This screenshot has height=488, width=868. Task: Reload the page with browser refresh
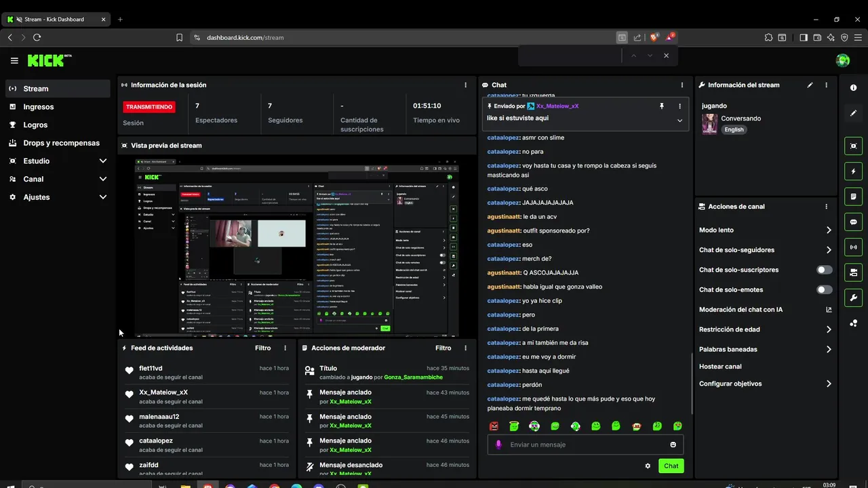pyautogui.click(x=37, y=38)
